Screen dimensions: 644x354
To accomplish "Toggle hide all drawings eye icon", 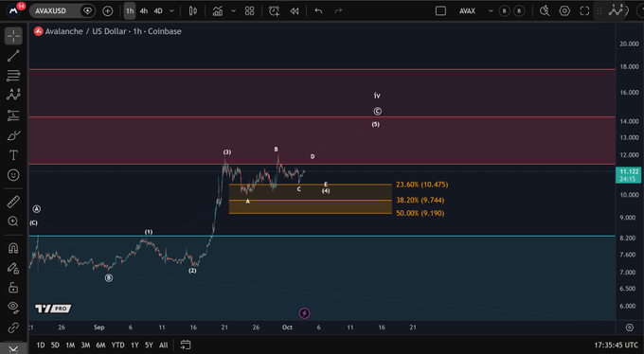I will 13,308.
